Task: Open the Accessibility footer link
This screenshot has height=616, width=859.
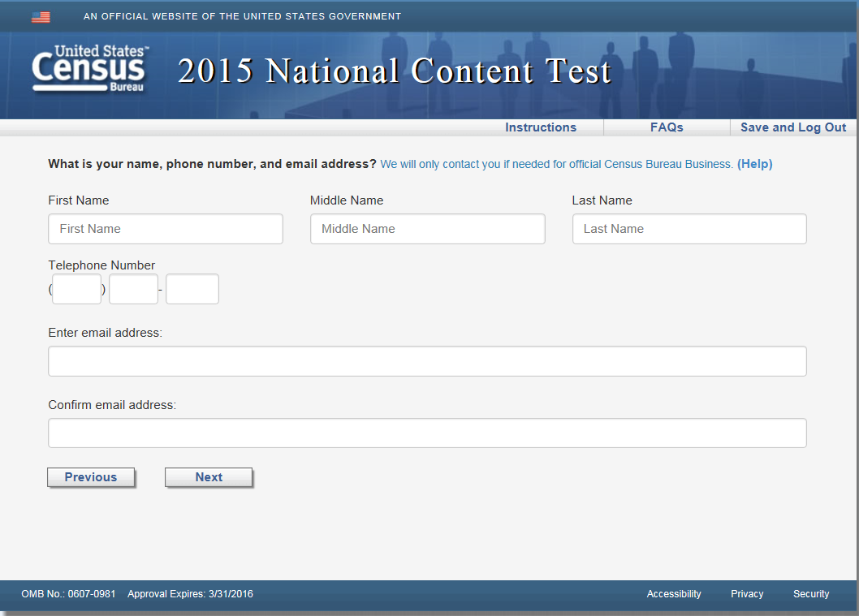Action: (673, 594)
